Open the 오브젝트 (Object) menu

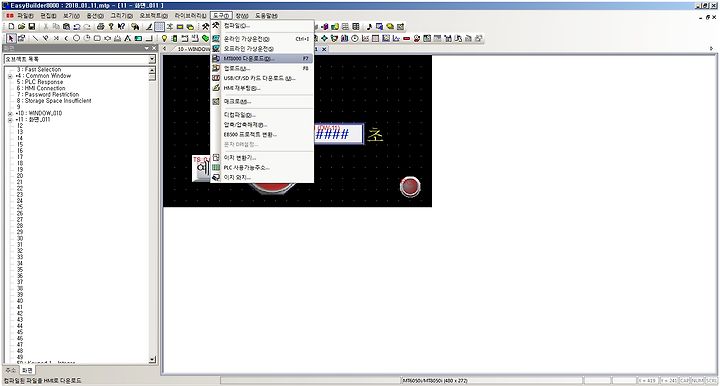[153, 16]
